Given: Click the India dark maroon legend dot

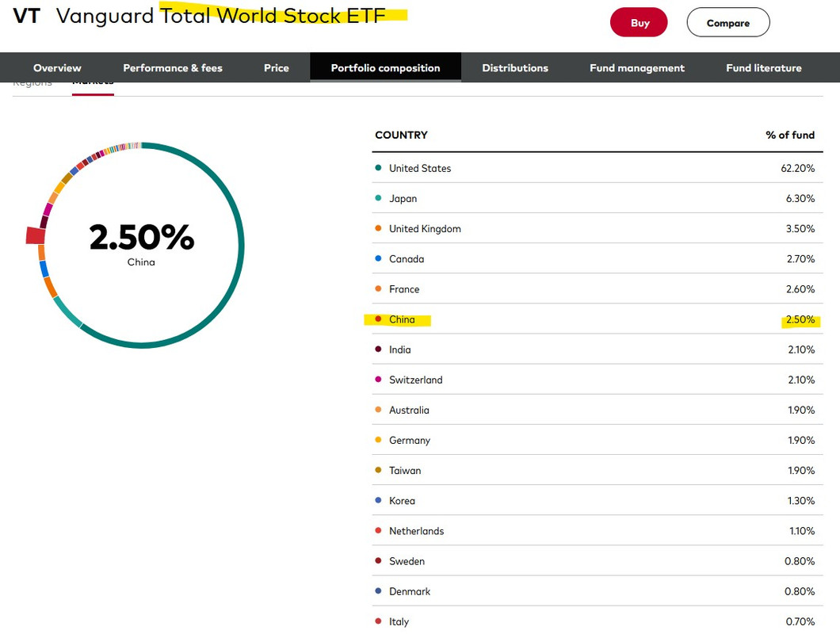Looking at the screenshot, I should pyautogui.click(x=378, y=349).
